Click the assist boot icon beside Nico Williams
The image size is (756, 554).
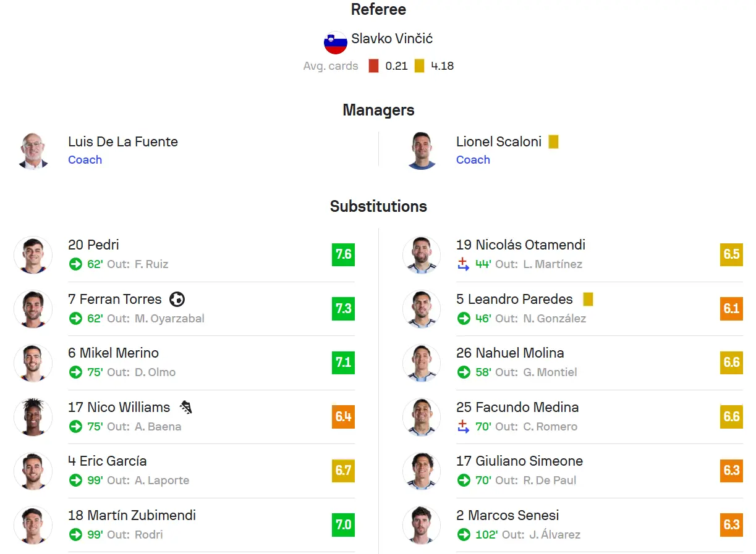tap(186, 408)
